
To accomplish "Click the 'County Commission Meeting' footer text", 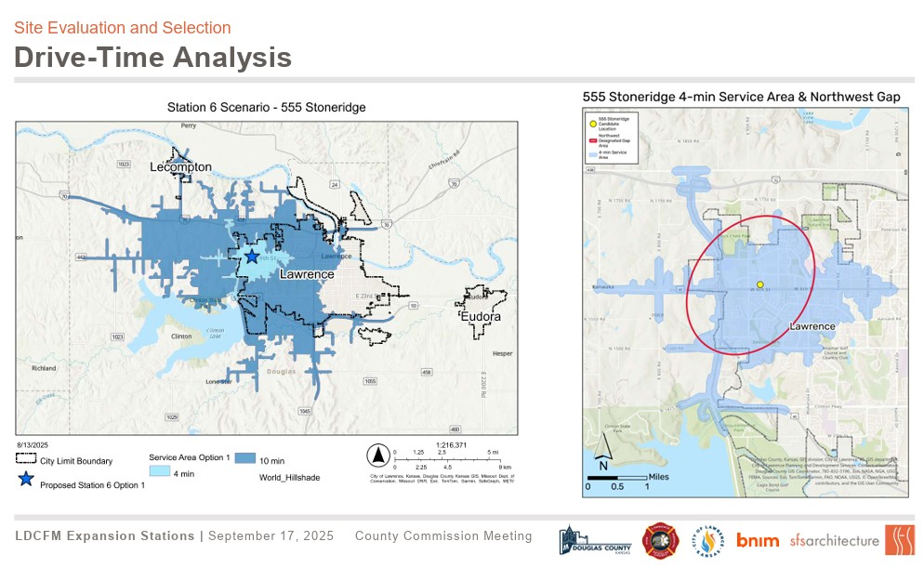I will [443, 535].
